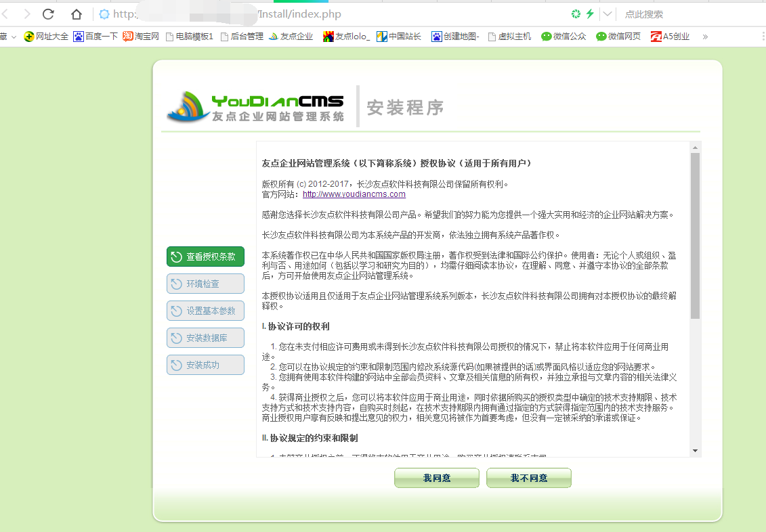Screen dimensions: 766x532
Task: Open the www.youdiancms.com link
Action: 354,194
